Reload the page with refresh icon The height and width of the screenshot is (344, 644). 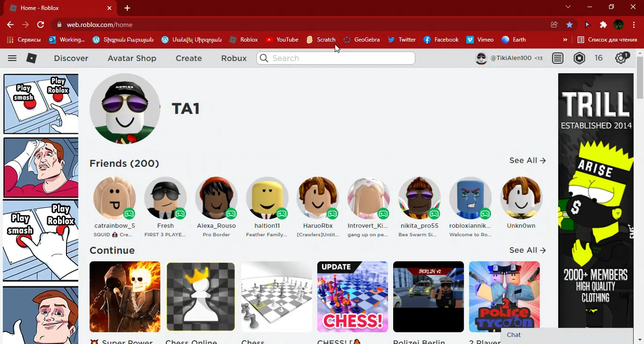(41, 24)
